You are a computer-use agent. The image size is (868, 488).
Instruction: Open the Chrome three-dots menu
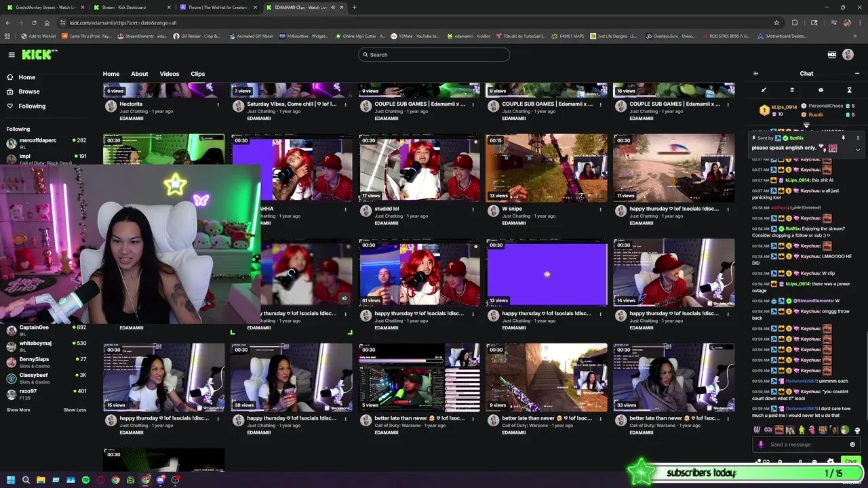(x=859, y=22)
